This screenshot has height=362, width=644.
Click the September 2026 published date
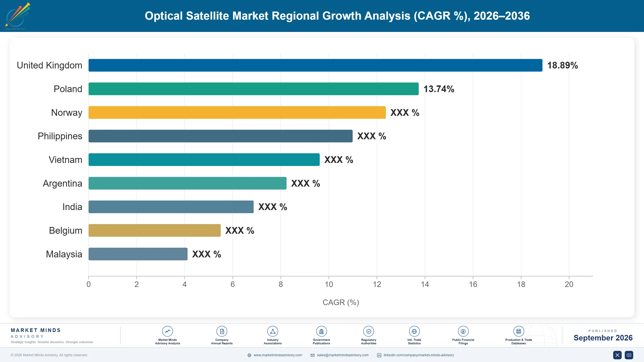click(603, 338)
